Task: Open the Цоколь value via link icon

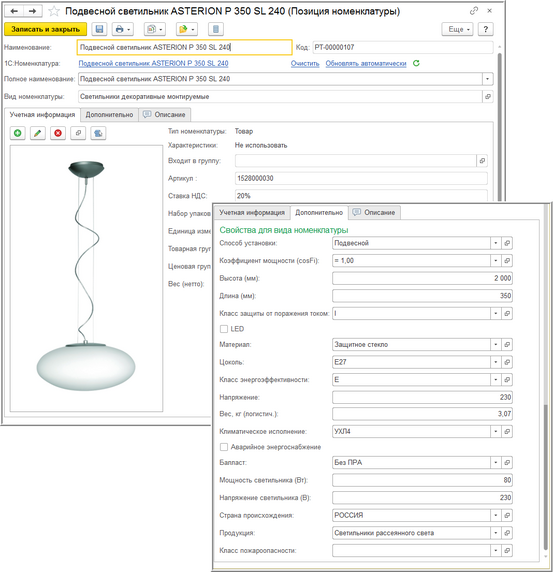Action: (x=507, y=362)
